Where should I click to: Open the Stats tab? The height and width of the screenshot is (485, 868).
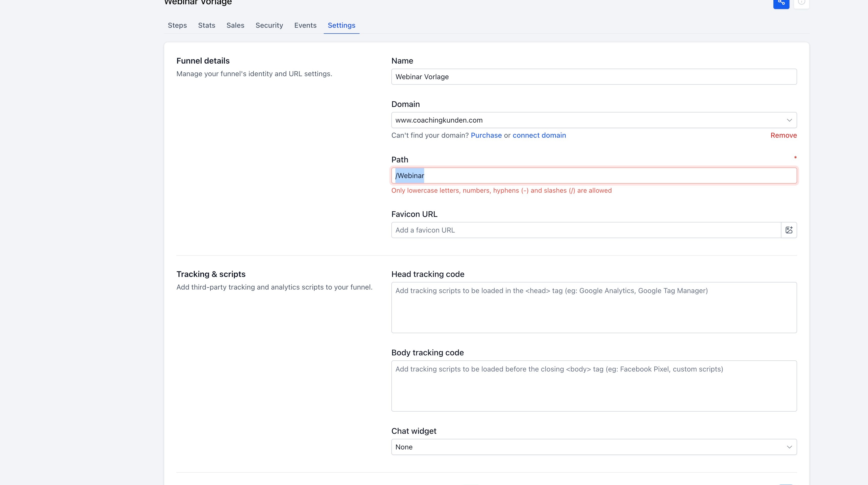point(207,25)
